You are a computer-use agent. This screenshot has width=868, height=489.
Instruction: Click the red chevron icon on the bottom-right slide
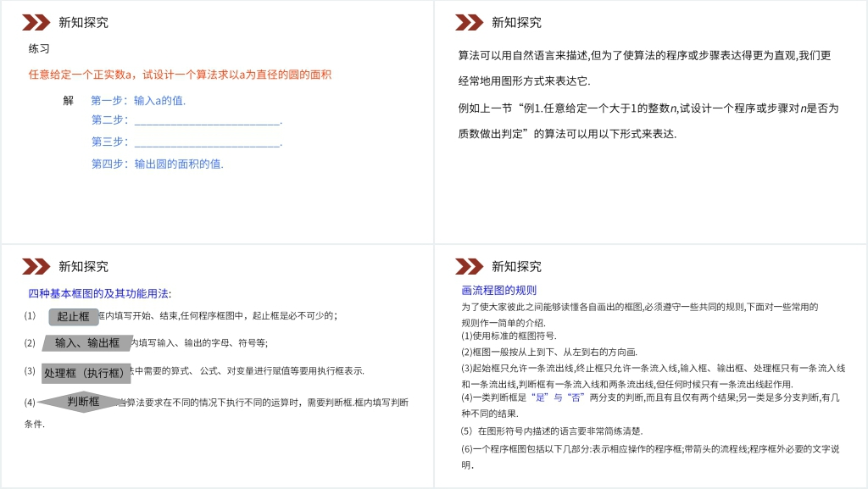(470, 267)
